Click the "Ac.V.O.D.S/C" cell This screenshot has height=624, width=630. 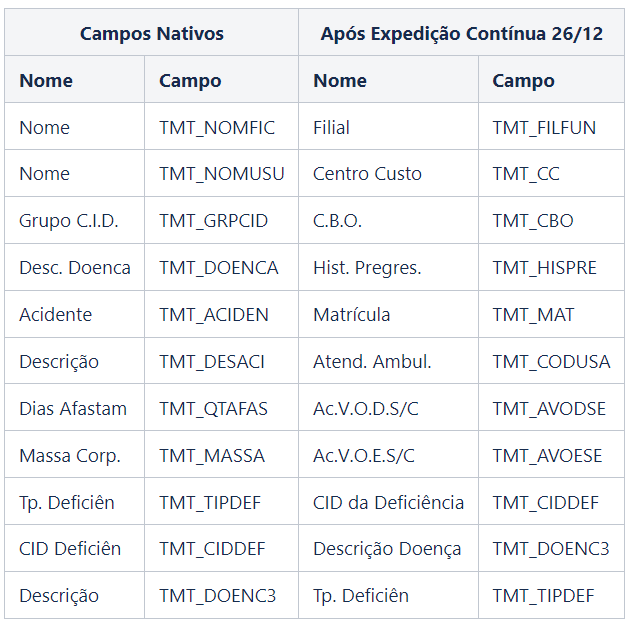[364, 409]
